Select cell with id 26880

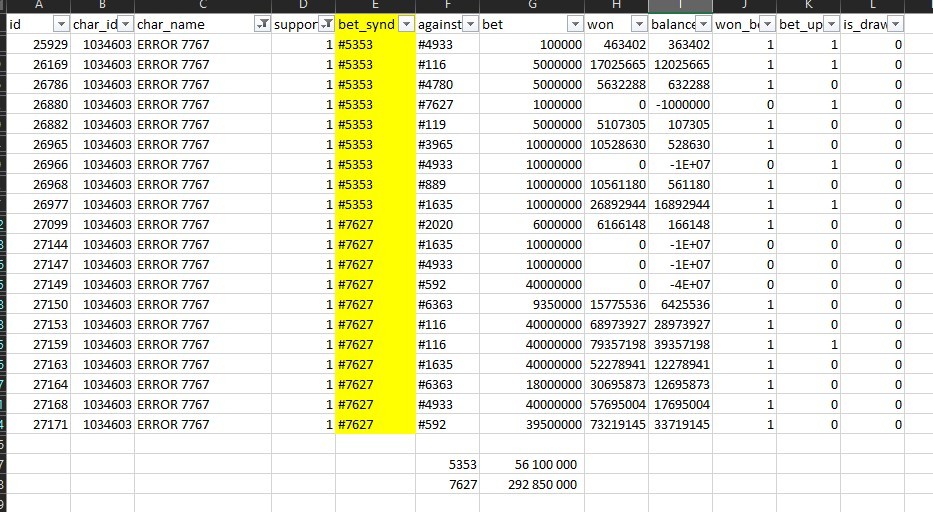[x=39, y=105]
